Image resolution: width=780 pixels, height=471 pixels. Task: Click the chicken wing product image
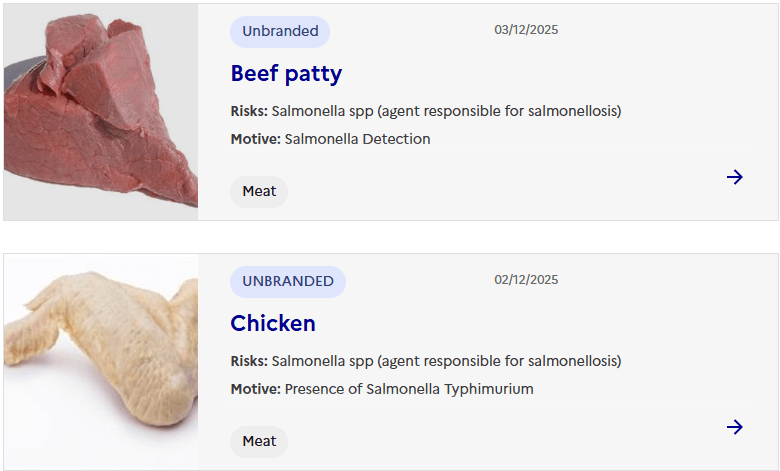tap(101, 362)
